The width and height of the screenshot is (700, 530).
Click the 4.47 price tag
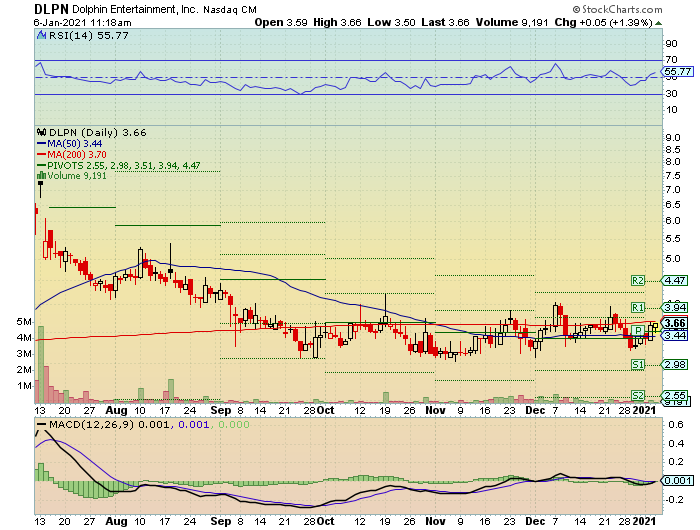[675, 280]
